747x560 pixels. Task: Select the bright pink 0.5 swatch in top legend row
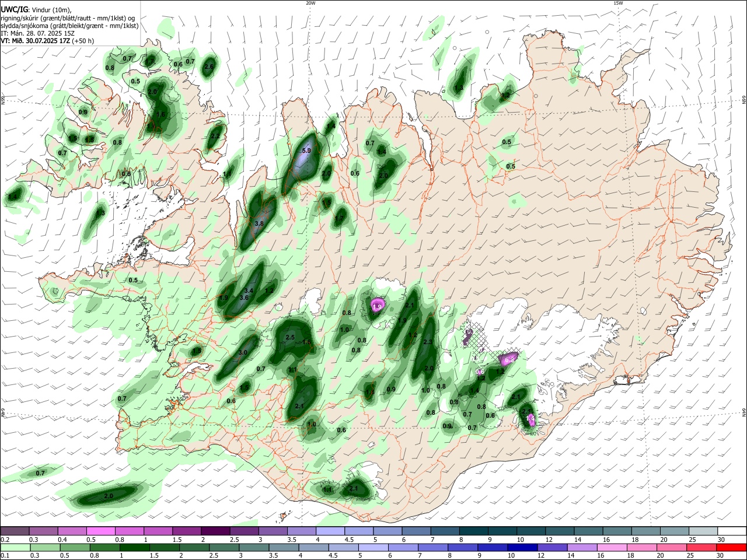[100, 531]
